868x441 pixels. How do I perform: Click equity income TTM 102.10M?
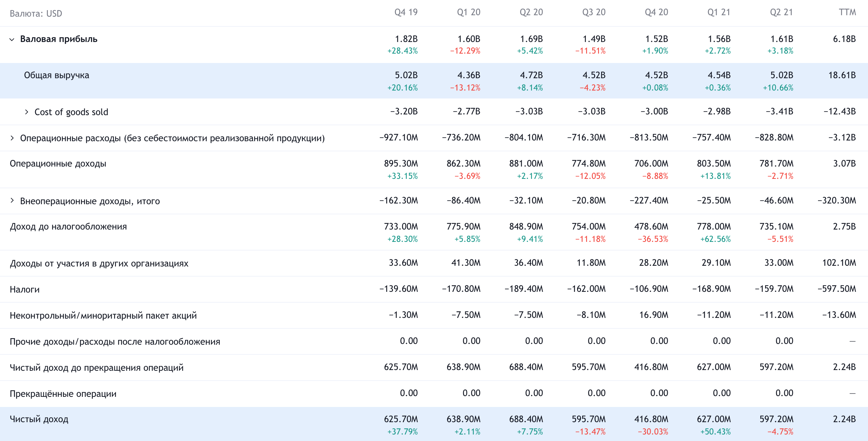[x=839, y=263]
